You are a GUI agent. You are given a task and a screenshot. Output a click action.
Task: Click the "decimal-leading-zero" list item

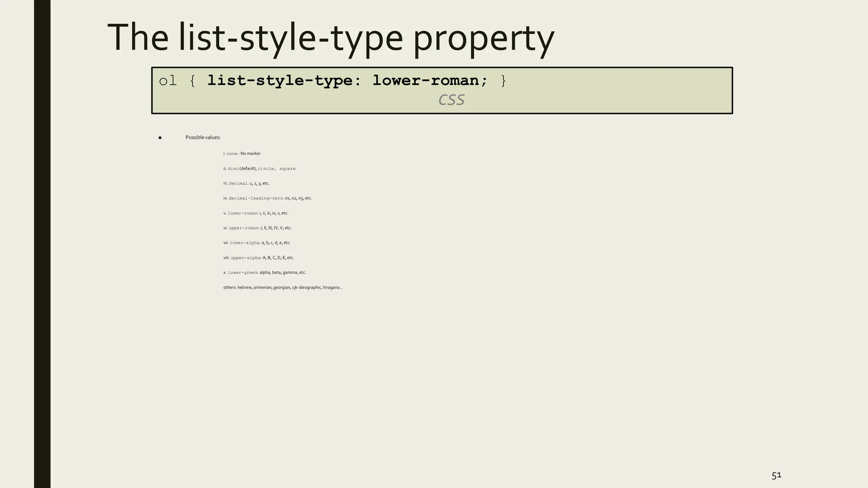click(x=267, y=198)
